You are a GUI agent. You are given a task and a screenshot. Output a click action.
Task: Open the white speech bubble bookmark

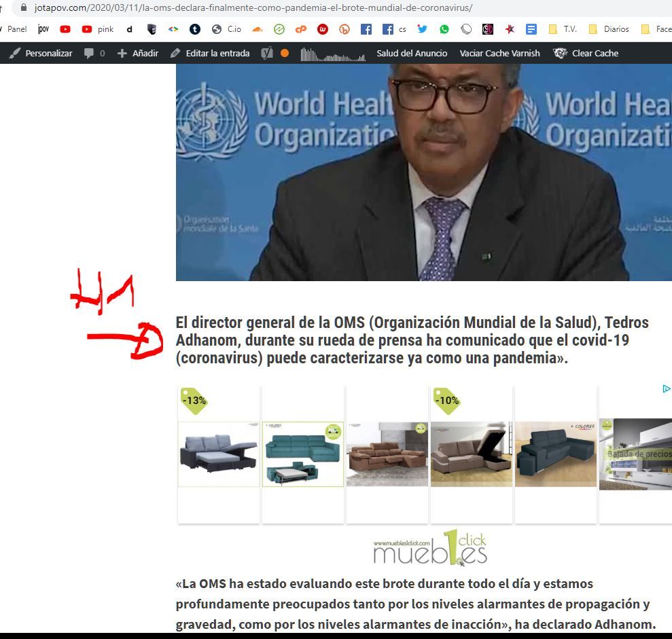(466, 29)
